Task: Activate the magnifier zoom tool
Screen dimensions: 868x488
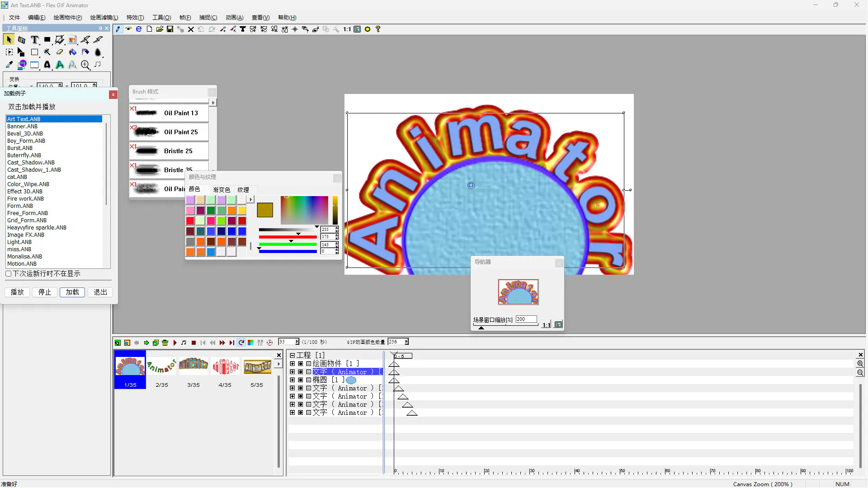Action: 85,65
